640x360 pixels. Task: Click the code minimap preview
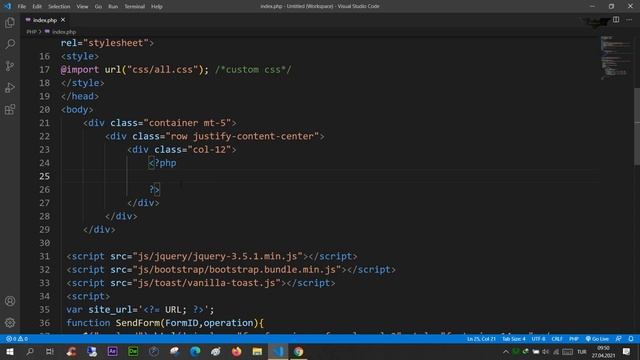click(616, 57)
